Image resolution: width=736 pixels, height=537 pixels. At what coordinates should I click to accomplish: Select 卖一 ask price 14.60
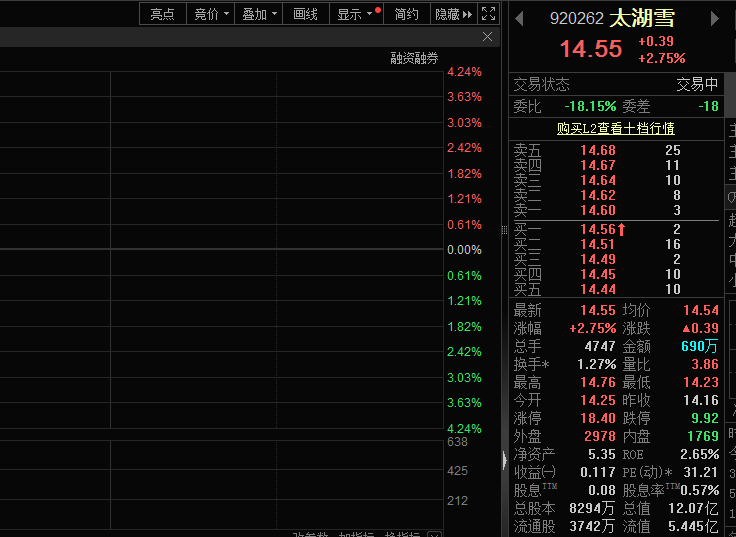point(598,210)
